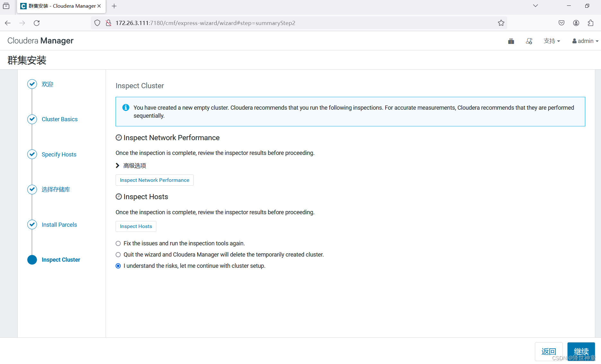This screenshot has width=601, height=364.
Task: Click the browser address bar URL
Action: [x=205, y=23]
